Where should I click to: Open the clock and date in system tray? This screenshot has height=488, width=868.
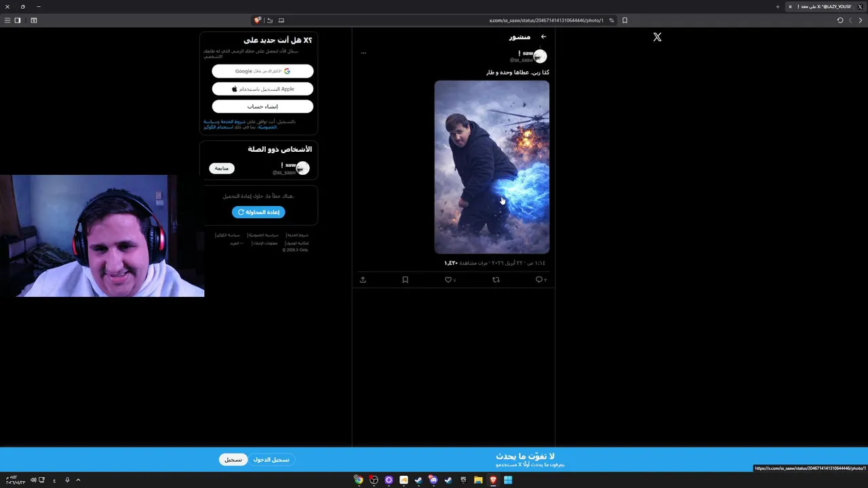[x=15, y=480]
